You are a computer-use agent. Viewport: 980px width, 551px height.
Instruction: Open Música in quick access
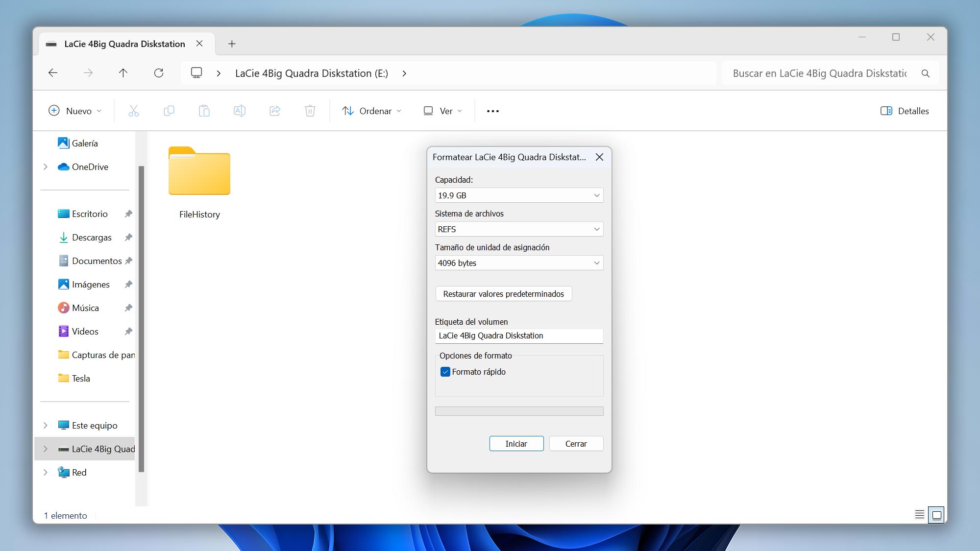coord(85,308)
